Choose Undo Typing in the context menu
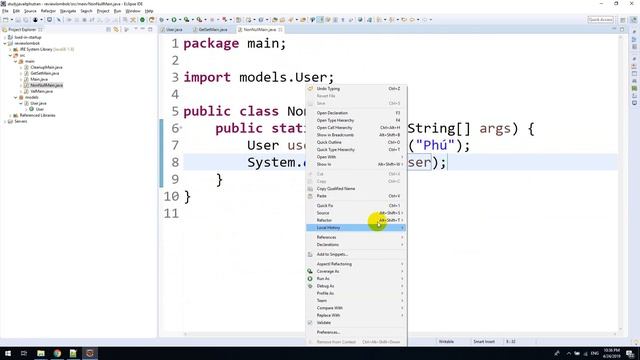Screen dimensions: 640x360 point(356,89)
